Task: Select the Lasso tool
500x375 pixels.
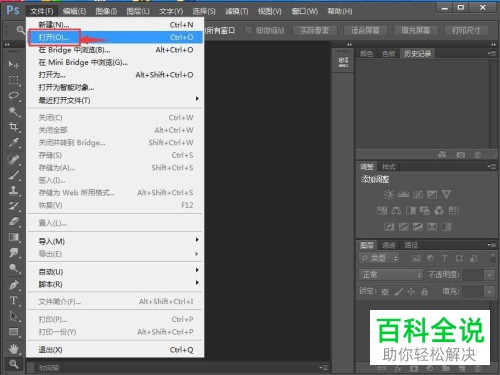Action: coord(14,96)
